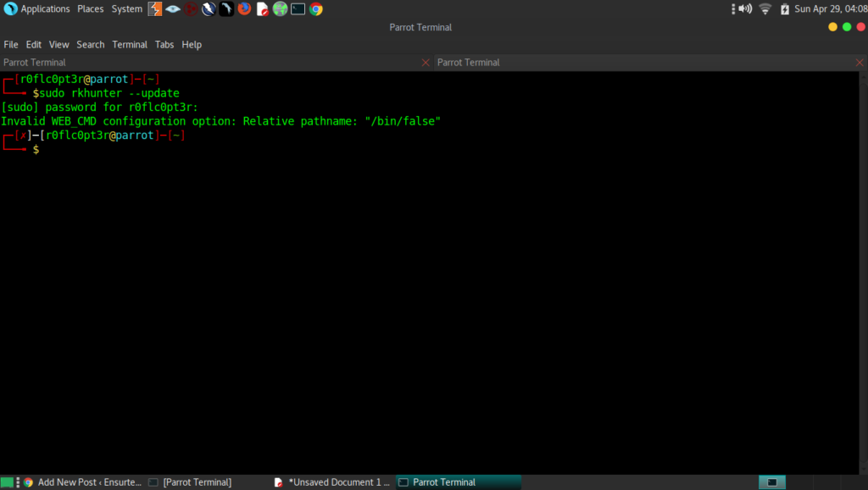The height and width of the screenshot is (490, 868).
Task: Launch Google Chrome from the top panel
Action: click(x=315, y=9)
